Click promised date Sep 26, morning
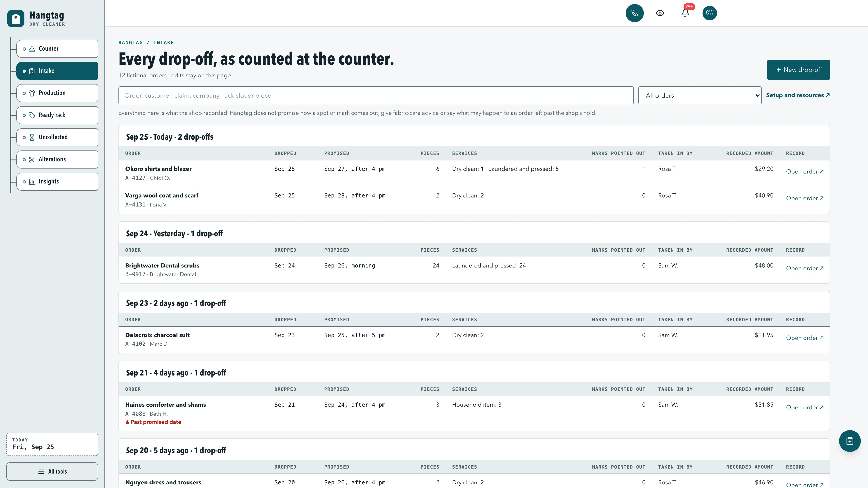Screen dimensions: 868x488 pyautogui.click(x=349, y=265)
